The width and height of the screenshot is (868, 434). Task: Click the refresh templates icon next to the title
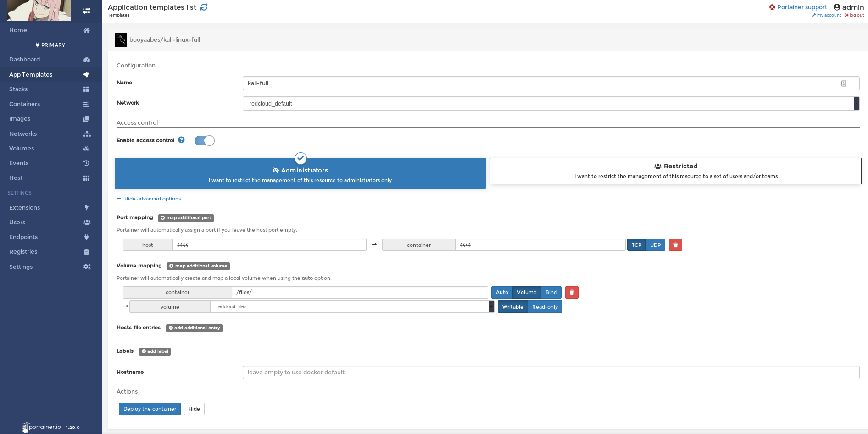(204, 7)
